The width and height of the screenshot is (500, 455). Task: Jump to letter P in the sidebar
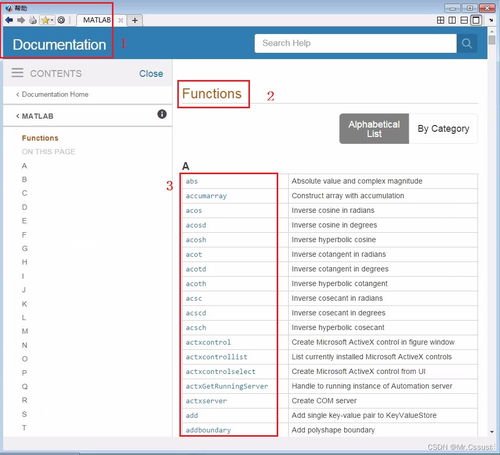tap(24, 373)
